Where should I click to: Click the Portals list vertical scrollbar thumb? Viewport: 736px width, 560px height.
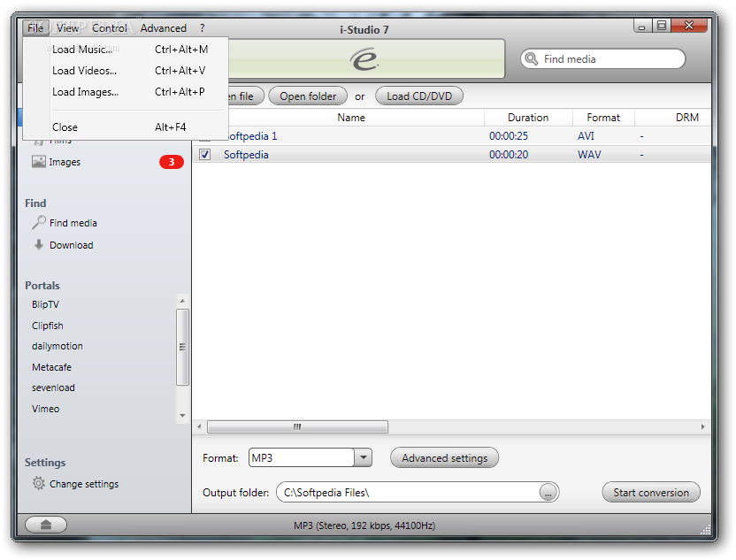pos(182,347)
